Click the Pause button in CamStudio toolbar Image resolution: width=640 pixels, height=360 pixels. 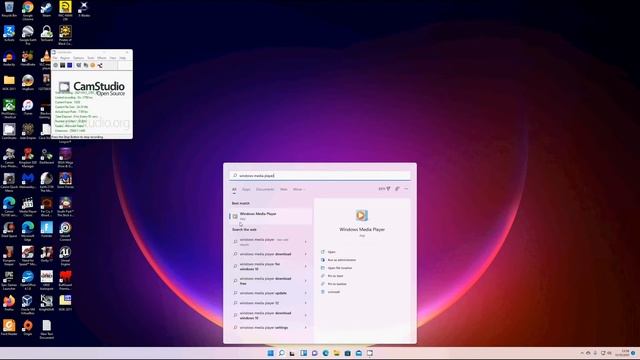(63, 65)
